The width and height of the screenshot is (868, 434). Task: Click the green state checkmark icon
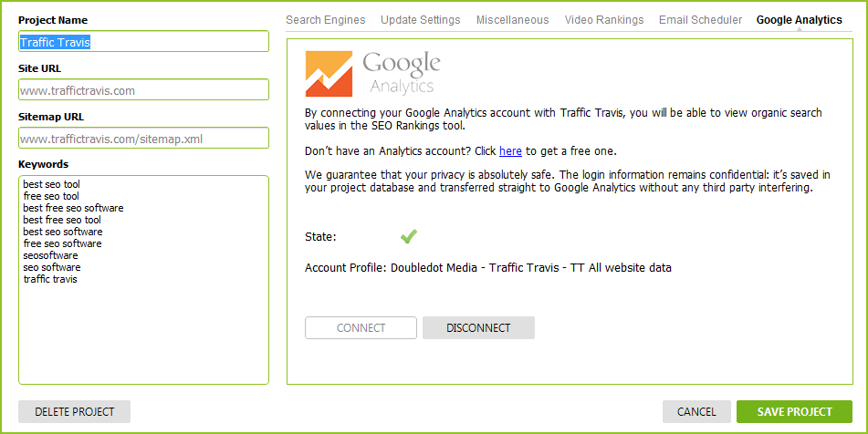pyautogui.click(x=409, y=237)
